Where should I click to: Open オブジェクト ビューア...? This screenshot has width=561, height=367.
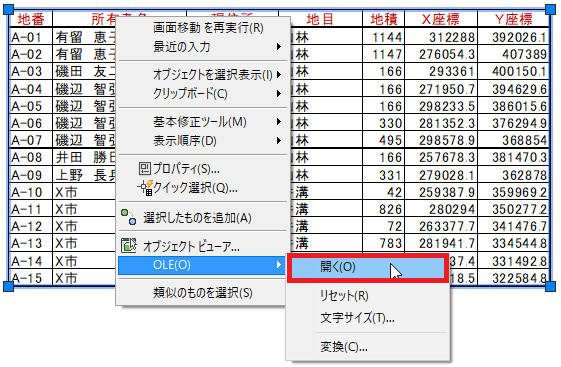tap(202, 246)
